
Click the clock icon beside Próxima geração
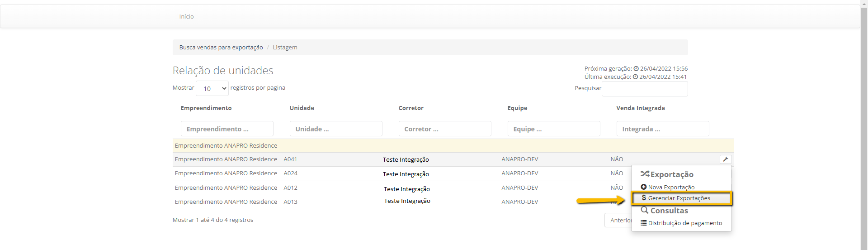pyautogui.click(x=636, y=69)
